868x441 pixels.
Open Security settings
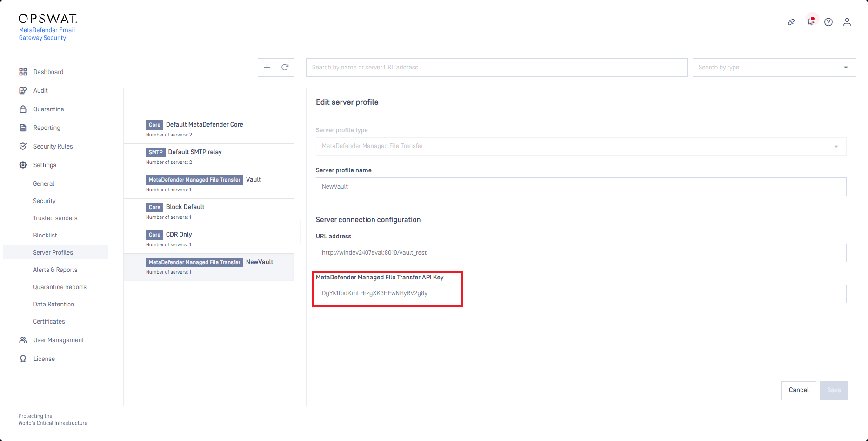coord(44,201)
